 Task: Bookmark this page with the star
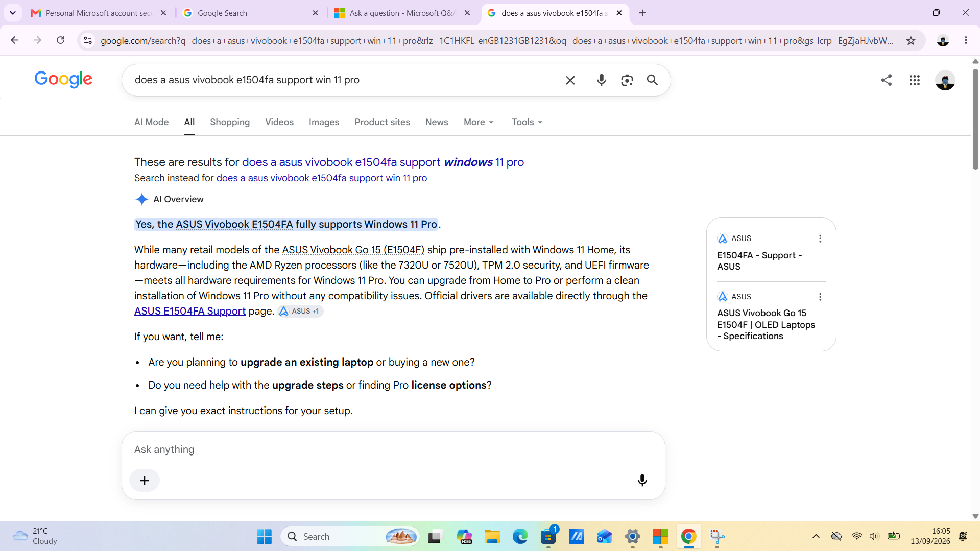911,40
